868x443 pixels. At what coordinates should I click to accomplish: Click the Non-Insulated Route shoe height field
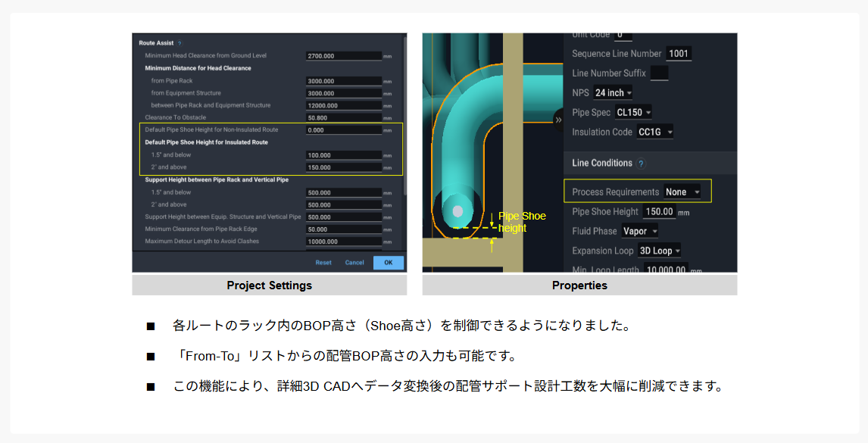(343, 130)
